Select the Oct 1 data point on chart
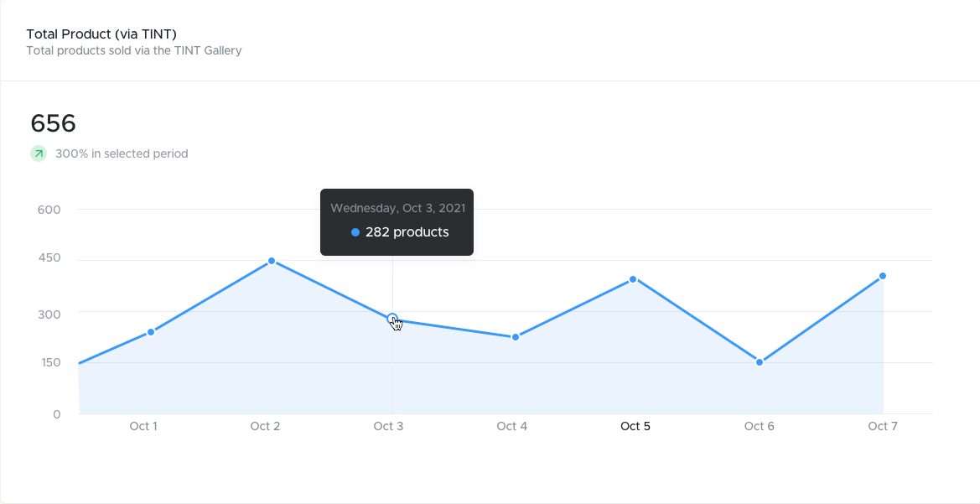This screenshot has height=504, width=980. (151, 332)
